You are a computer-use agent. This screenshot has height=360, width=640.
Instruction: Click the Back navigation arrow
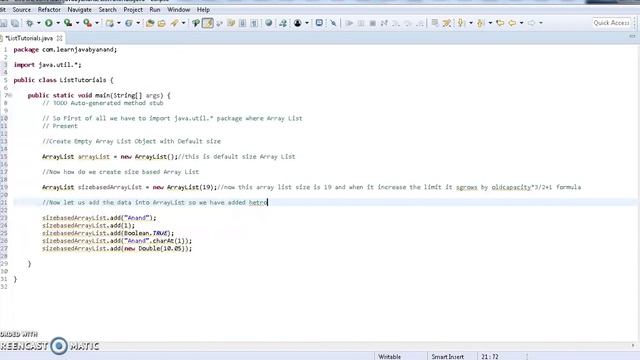pos(512,23)
